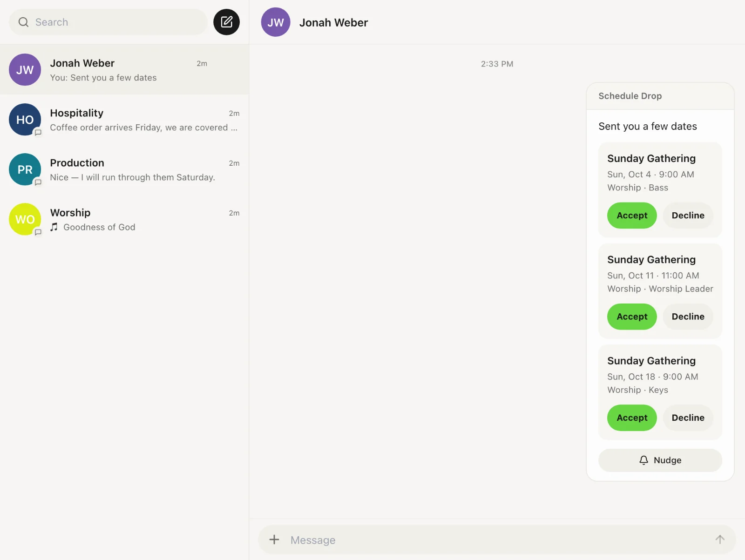The width and height of the screenshot is (745, 560).
Task: Click the search magnifier icon
Action: tap(23, 22)
